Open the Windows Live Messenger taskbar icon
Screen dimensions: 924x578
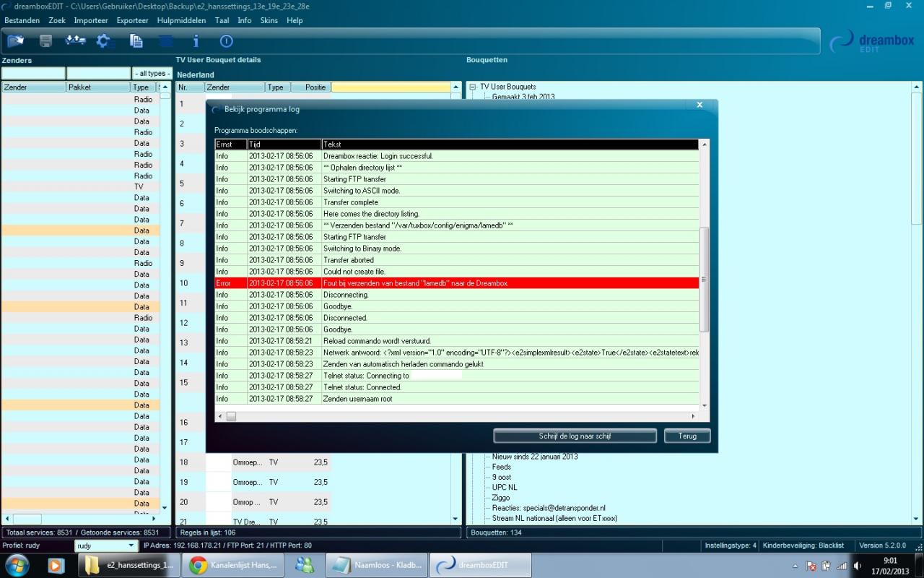tap(305, 565)
